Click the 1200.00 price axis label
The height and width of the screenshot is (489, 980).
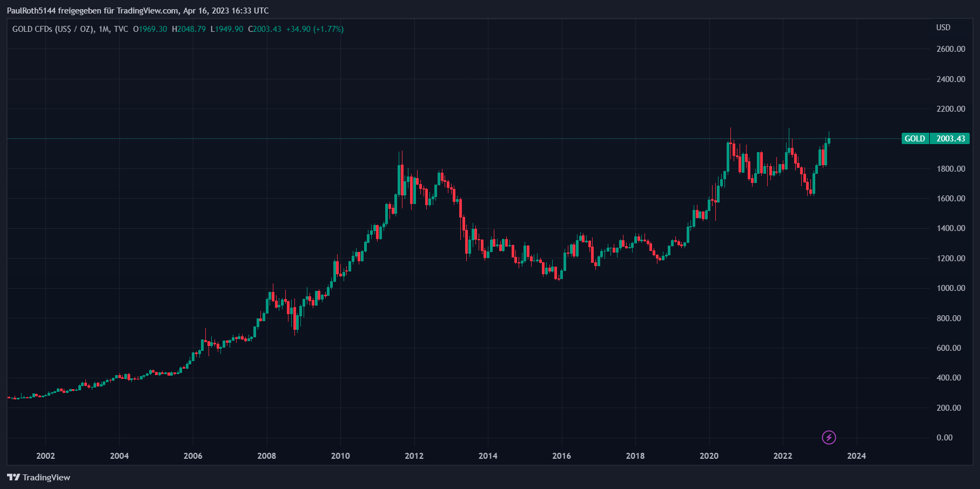coord(951,259)
